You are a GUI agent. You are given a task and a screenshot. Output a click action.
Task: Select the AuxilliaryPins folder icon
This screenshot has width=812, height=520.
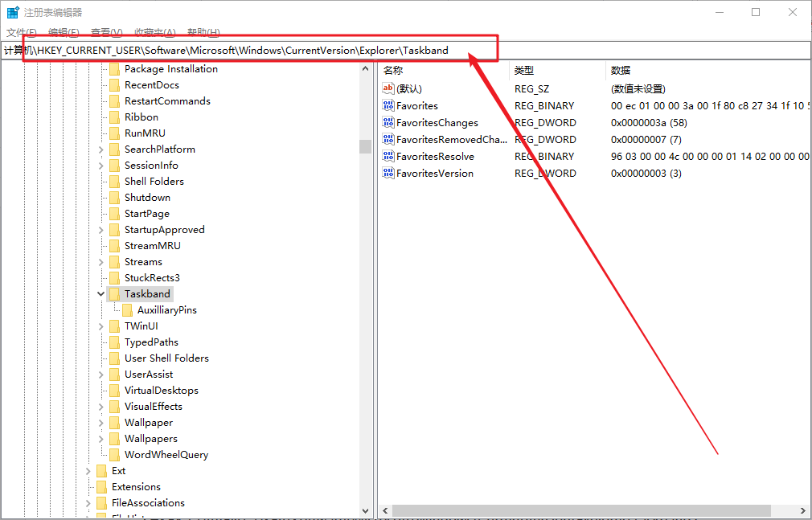127,310
